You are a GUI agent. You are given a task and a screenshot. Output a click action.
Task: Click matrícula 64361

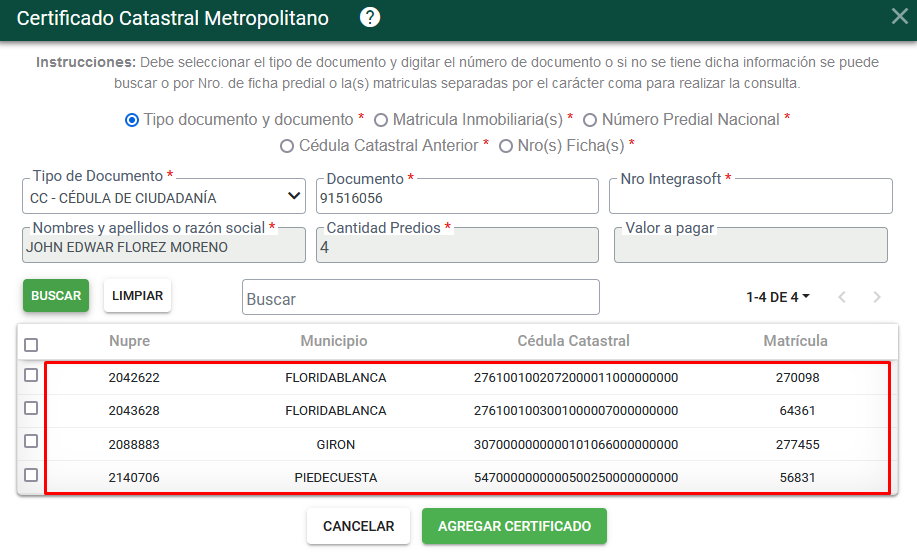(798, 410)
